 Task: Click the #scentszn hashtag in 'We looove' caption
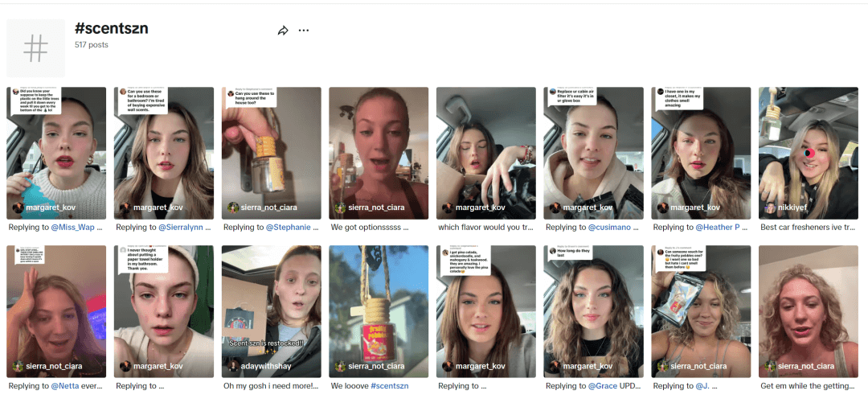[389, 386]
